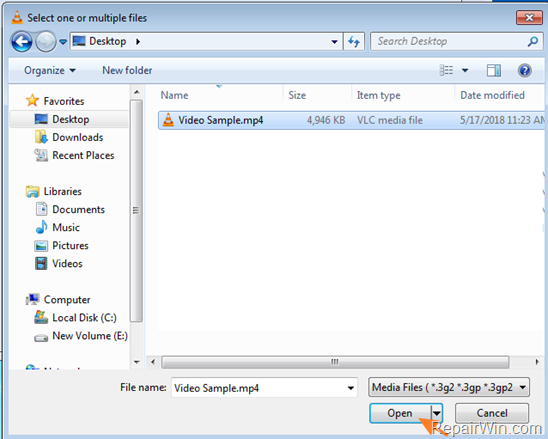Click the Libraries folder icon
The height and width of the screenshot is (439, 548).
(33, 192)
